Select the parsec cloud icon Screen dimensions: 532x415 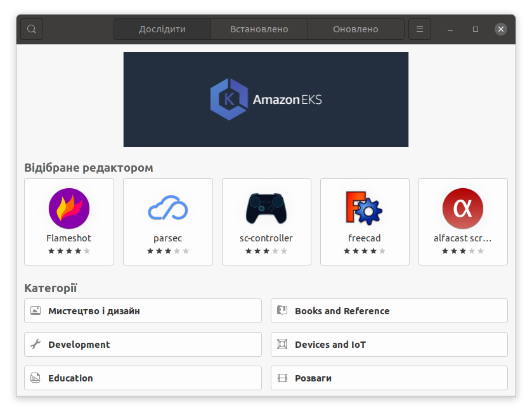pyautogui.click(x=167, y=208)
